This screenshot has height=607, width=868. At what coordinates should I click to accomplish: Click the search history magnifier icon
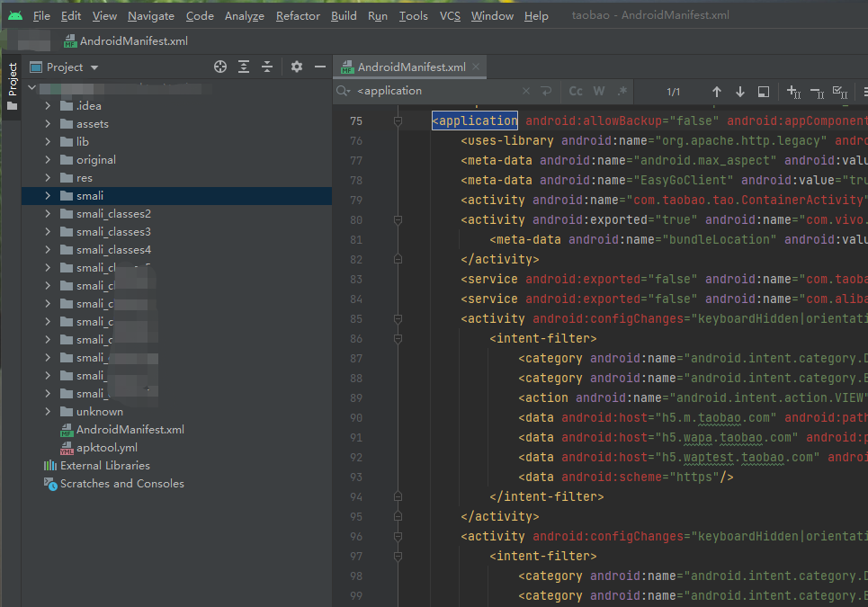coord(343,92)
